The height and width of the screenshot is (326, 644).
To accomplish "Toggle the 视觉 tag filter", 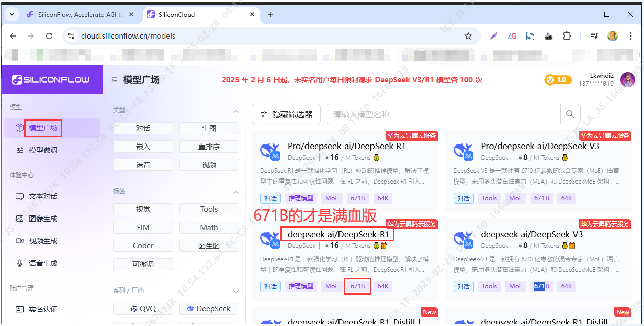I will tap(143, 209).
